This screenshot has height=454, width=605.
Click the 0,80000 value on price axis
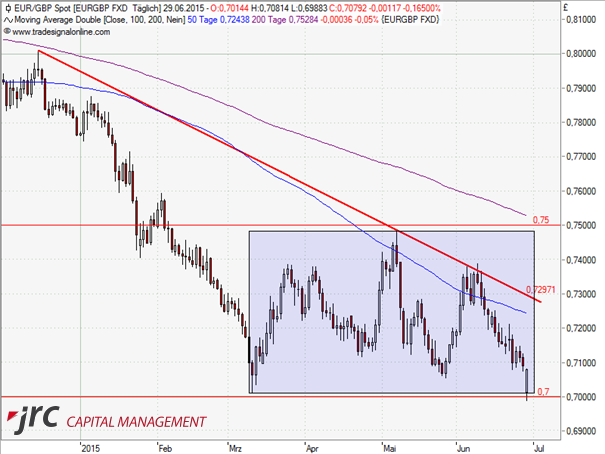pos(577,54)
